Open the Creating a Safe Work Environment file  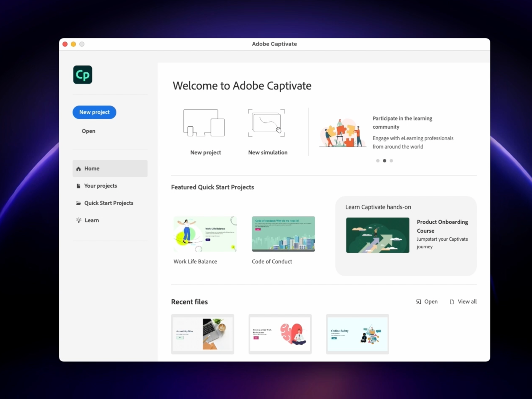pyautogui.click(x=280, y=334)
